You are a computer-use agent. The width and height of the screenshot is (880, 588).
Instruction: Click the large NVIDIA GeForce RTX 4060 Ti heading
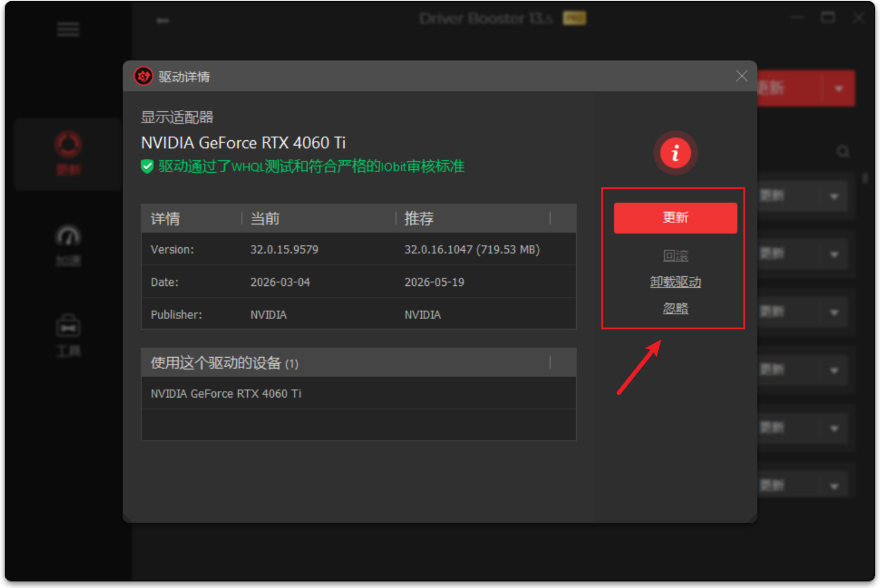coord(243,143)
